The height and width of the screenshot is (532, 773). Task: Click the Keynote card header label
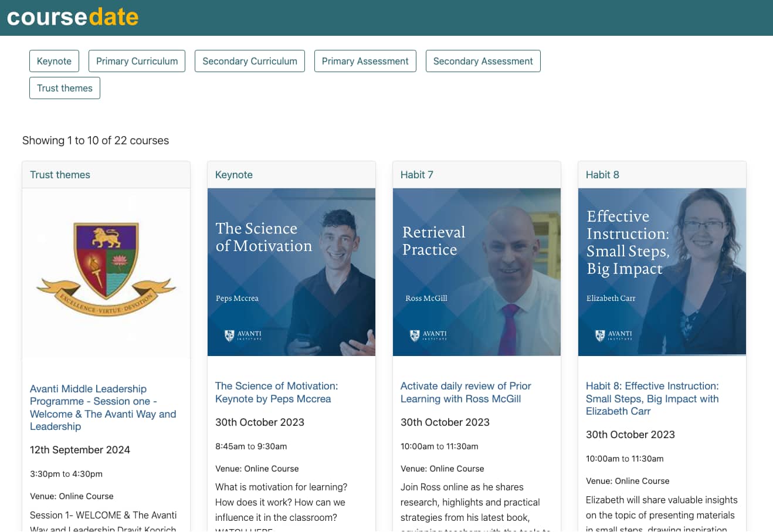click(x=234, y=175)
